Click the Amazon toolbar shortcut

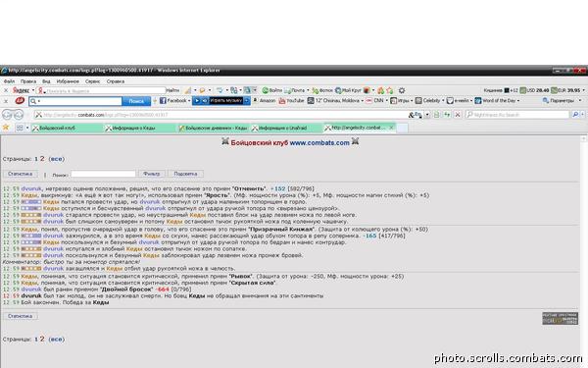point(264,101)
